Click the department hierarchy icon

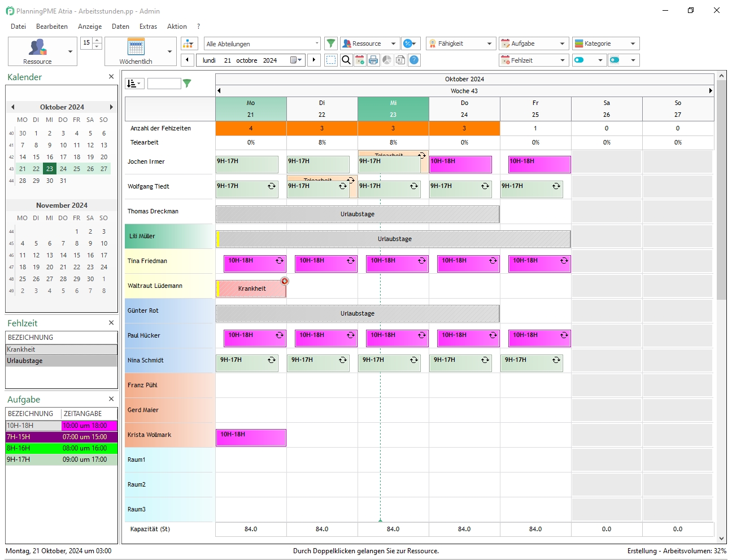click(189, 43)
